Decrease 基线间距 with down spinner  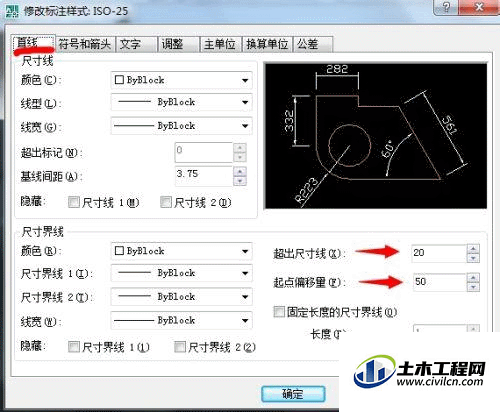click(240, 180)
